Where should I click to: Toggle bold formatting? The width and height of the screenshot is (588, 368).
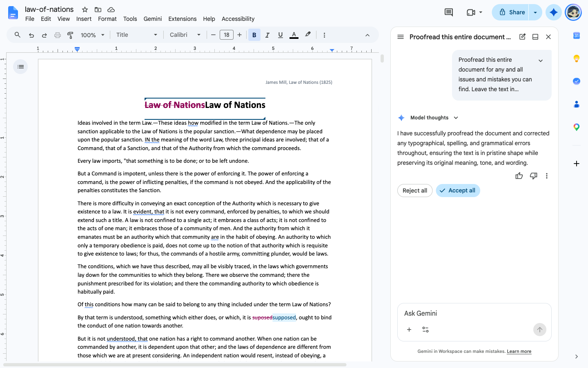[254, 35]
